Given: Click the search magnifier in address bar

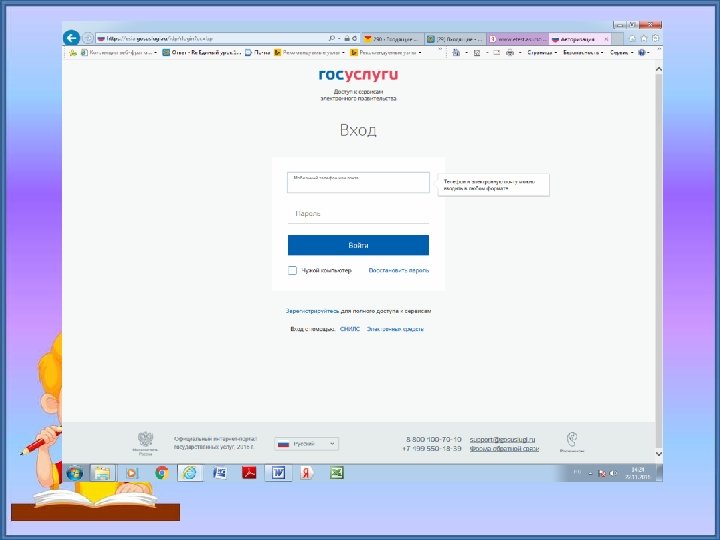Looking at the screenshot, I should coord(332,39).
